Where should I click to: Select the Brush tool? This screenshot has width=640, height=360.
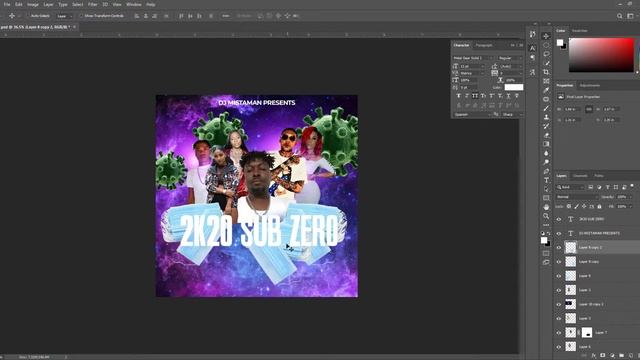[546, 108]
